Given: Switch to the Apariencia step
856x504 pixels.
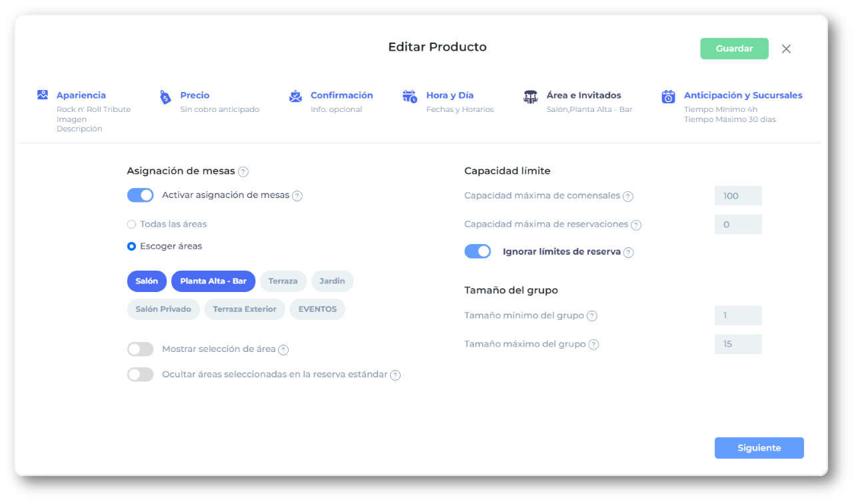Looking at the screenshot, I should (81, 95).
